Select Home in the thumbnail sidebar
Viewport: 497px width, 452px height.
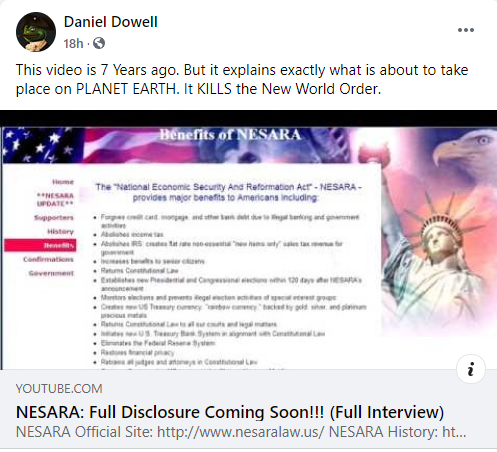point(63,182)
